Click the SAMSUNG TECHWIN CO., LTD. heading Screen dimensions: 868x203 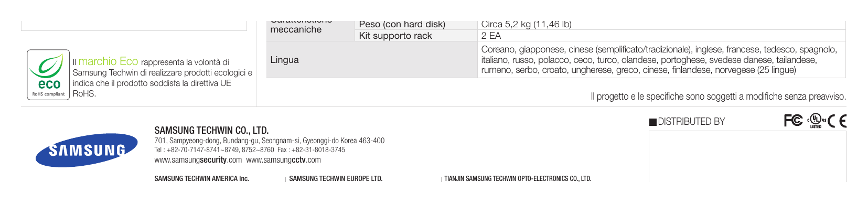[211, 130]
